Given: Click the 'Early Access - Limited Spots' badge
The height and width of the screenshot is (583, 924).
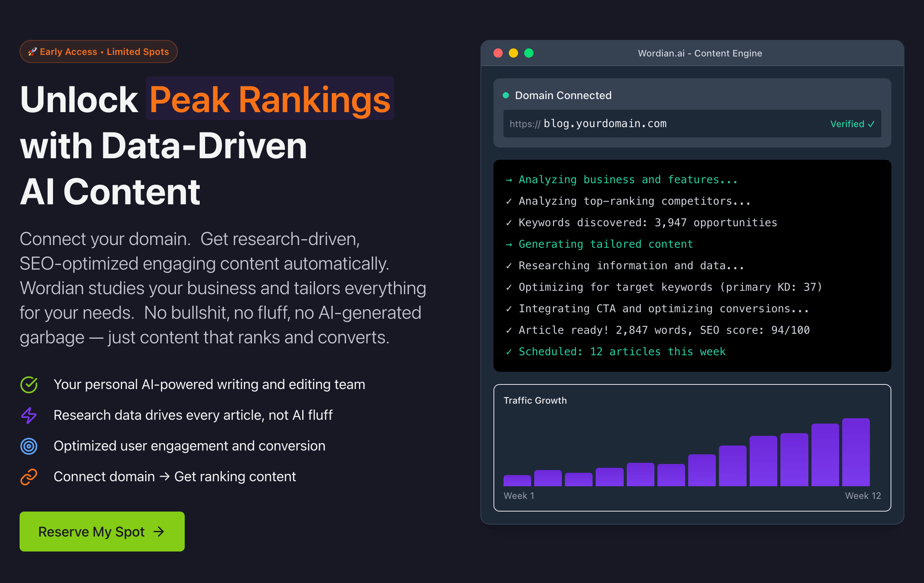Looking at the screenshot, I should click(98, 51).
